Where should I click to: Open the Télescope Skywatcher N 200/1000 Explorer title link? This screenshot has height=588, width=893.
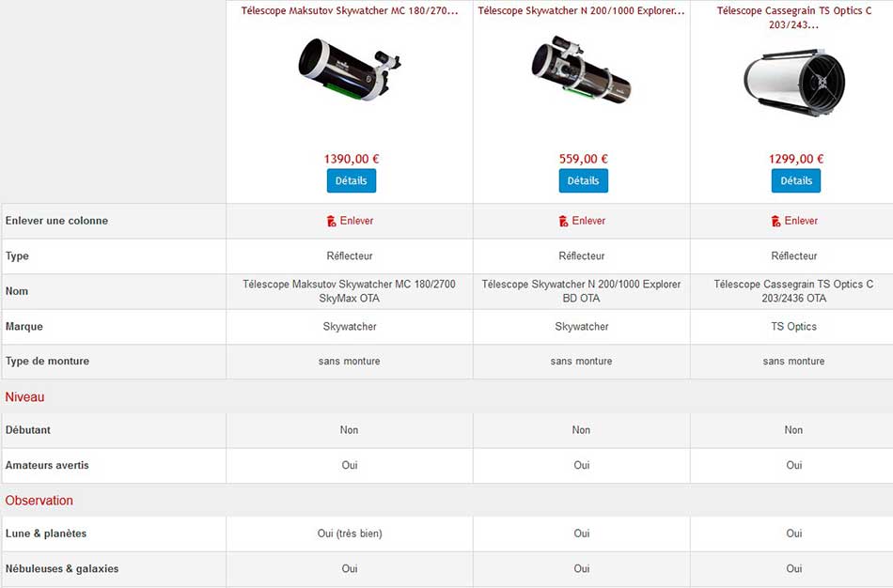tap(581, 11)
